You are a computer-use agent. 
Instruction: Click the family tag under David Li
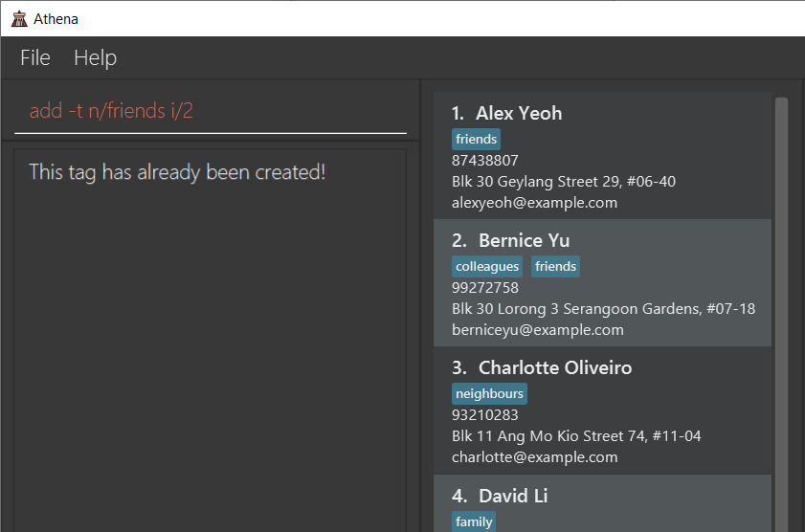pyautogui.click(x=474, y=521)
